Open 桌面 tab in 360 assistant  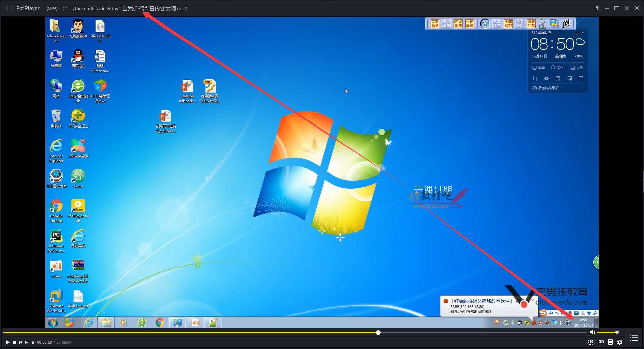[538, 68]
